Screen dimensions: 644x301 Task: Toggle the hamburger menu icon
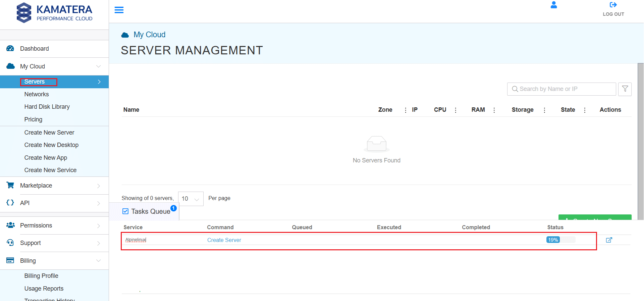click(119, 10)
